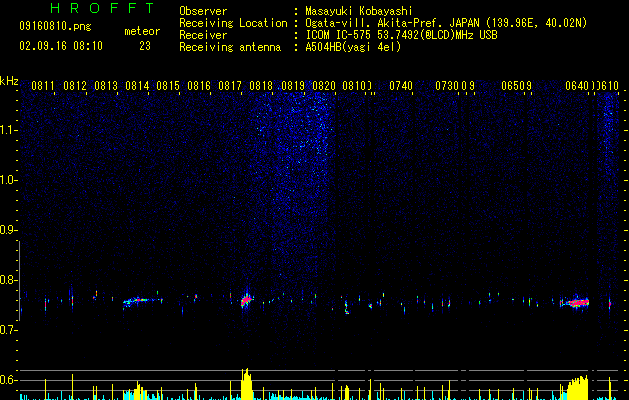Click the 0610 time marker

[x=609, y=86]
